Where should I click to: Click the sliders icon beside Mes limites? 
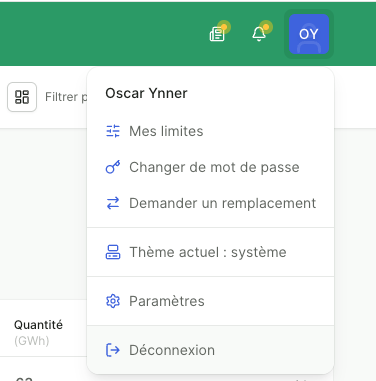tap(113, 131)
